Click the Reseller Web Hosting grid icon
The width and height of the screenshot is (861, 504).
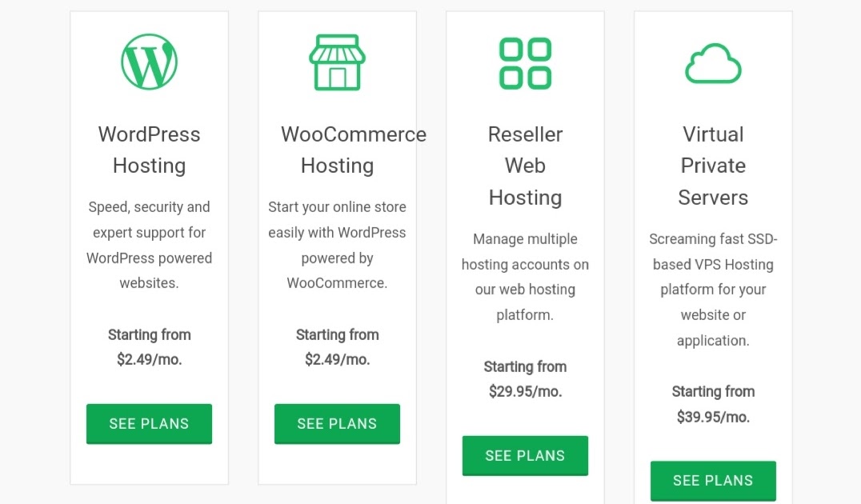(x=525, y=62)
